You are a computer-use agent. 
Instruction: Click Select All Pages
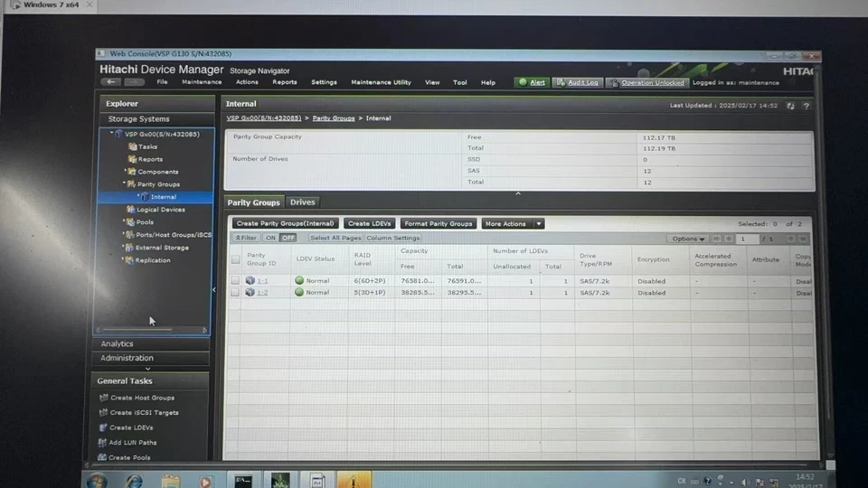click(335, 238)
